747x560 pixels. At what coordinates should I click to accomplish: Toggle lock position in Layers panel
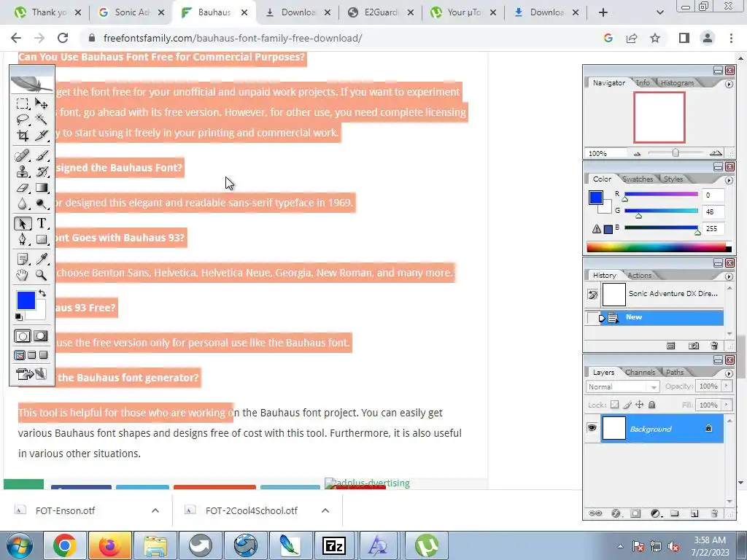(639, 405)
